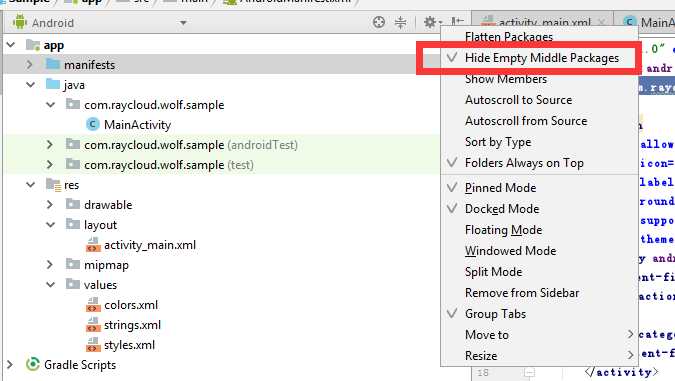Click the java folder icon
675x381 pixels.
coord(53,84)
